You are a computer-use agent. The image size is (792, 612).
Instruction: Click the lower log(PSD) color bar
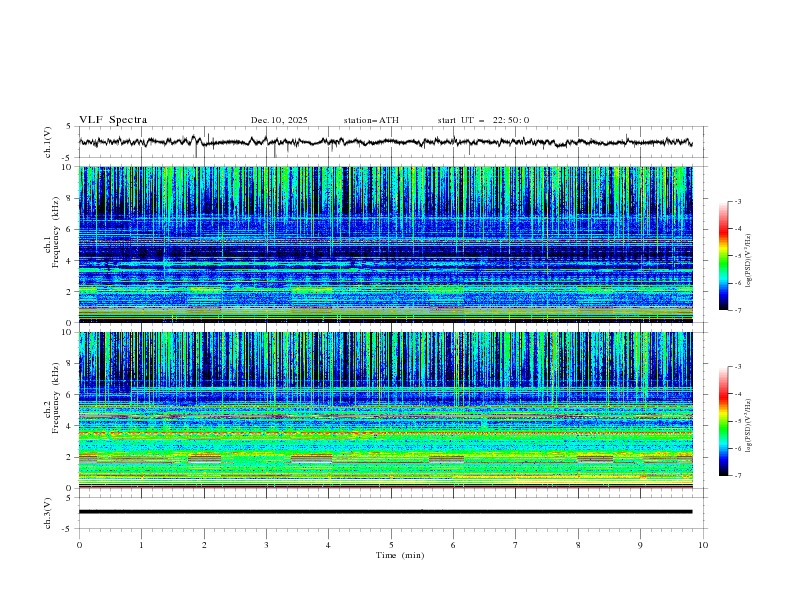coord(723,421)
